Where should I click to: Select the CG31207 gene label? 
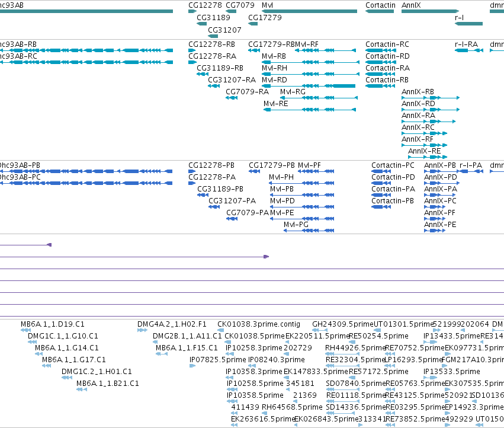(224, 30)
